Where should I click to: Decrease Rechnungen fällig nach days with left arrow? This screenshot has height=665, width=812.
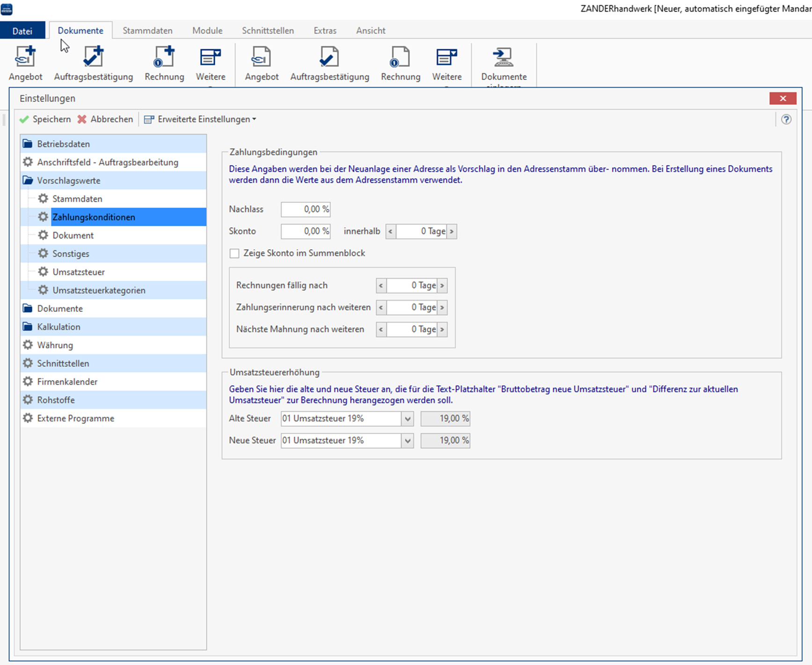pos(381,286)
